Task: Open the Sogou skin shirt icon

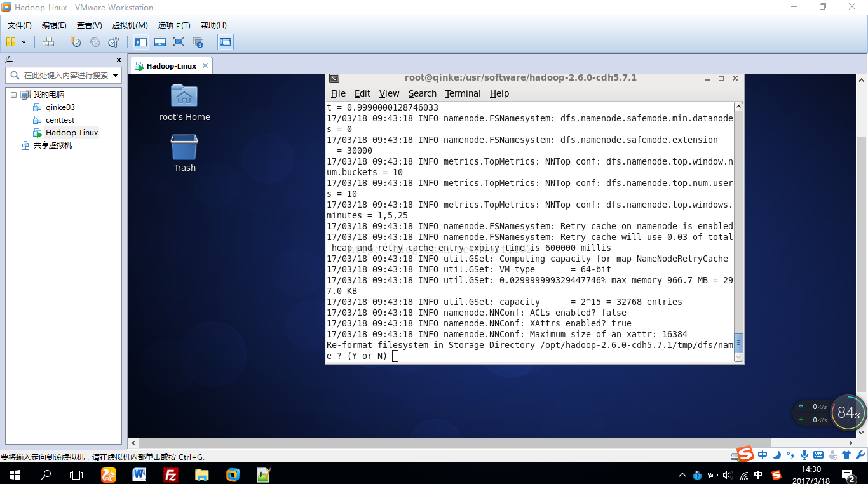Action: click(846, 455)
